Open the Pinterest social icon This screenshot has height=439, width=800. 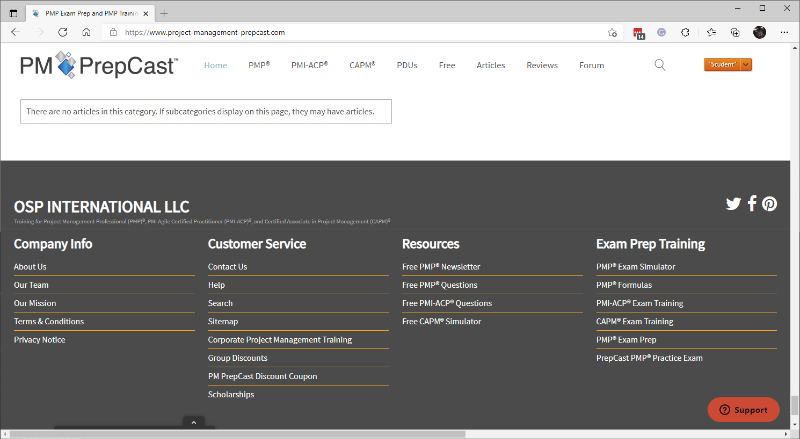coord(769,204)
